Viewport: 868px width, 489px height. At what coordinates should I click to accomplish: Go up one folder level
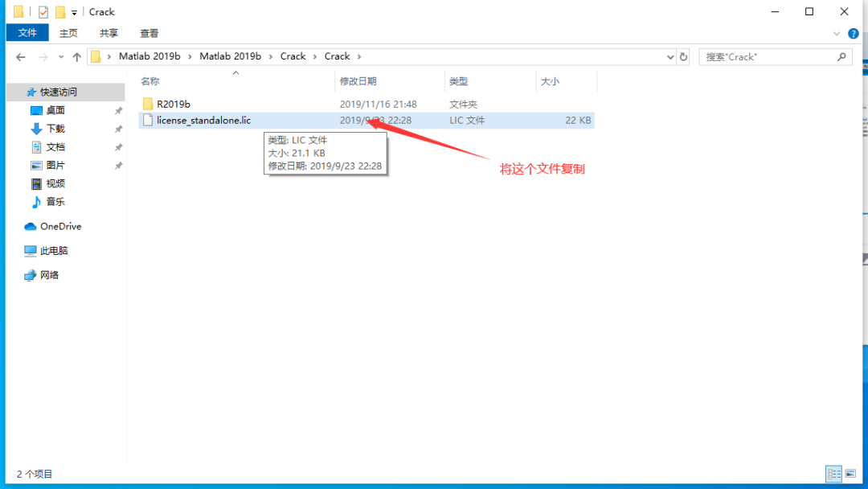click(x=77, y=56)
